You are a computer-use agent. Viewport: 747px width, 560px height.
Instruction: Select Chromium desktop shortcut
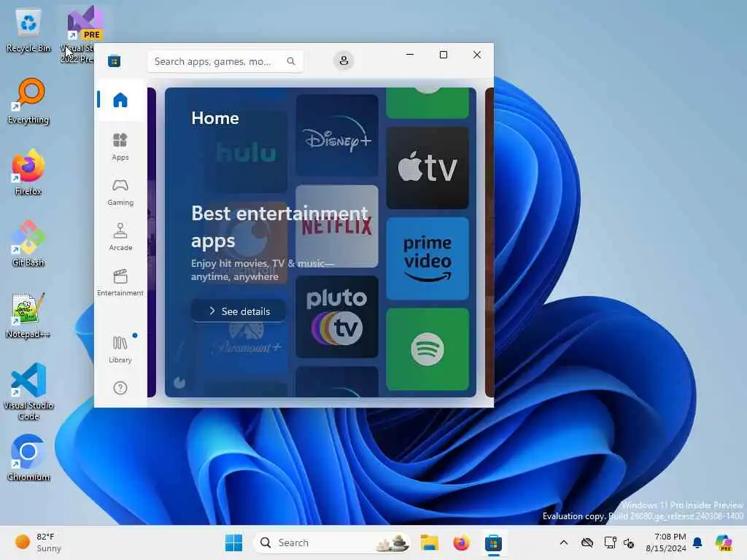pos(28,458)
